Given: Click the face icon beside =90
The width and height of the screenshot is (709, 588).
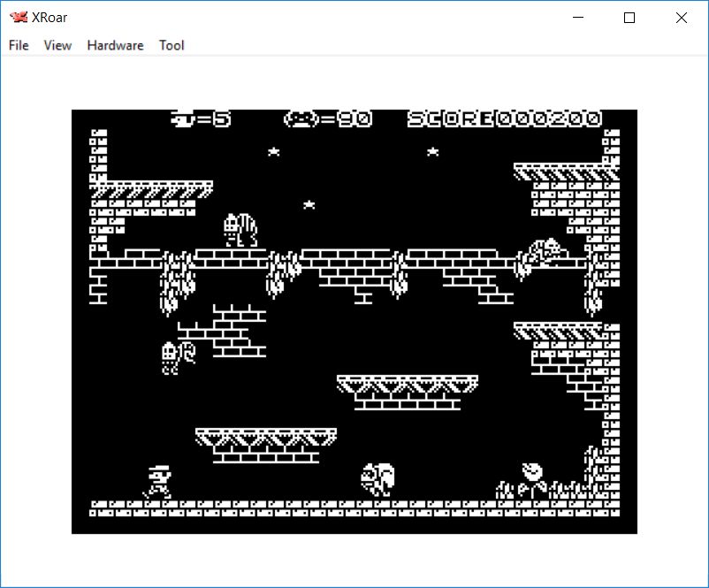Looking at the screenshot, I should click(300, 118).
